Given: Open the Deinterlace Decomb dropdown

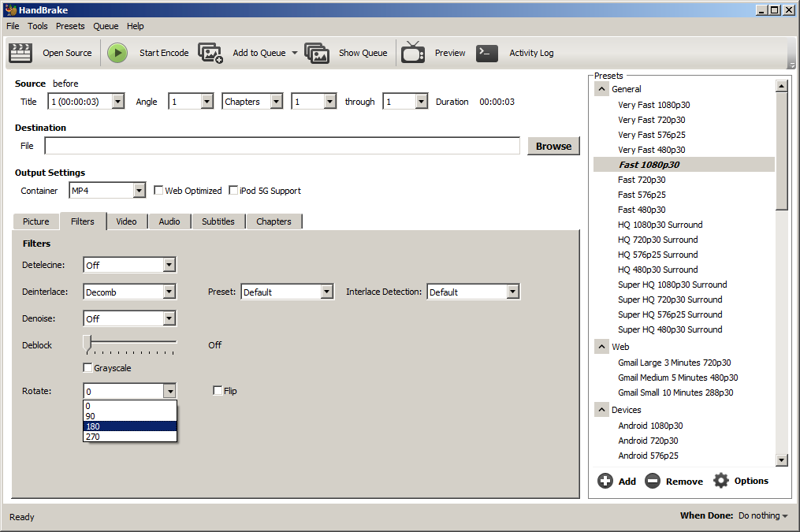Looking at the screenshot, I should [x=169, y=292].
